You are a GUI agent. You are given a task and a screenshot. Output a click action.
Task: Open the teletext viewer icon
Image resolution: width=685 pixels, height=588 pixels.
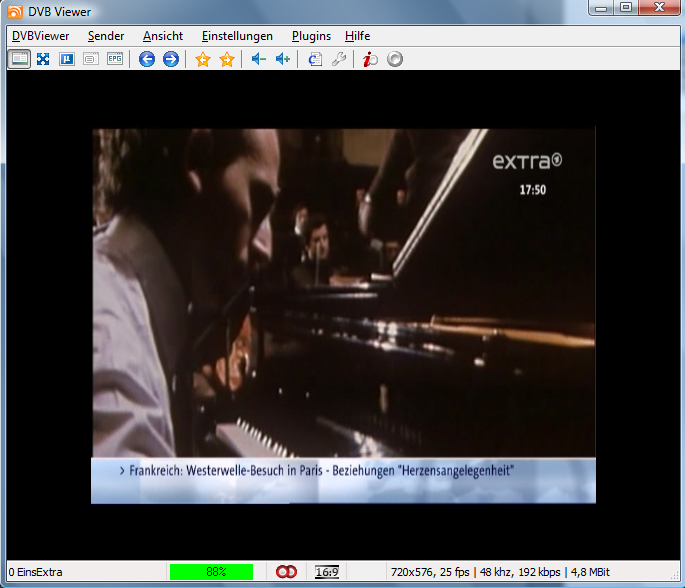coord(91,59)
